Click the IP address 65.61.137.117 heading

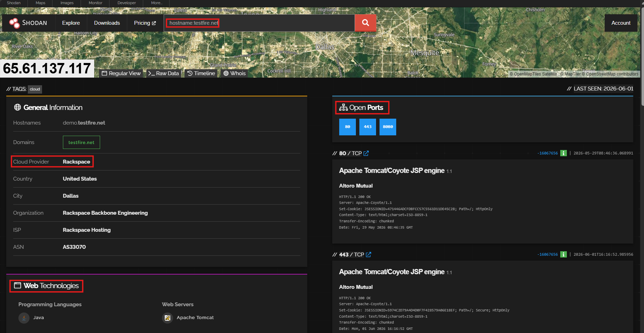[x=47, y=69]
